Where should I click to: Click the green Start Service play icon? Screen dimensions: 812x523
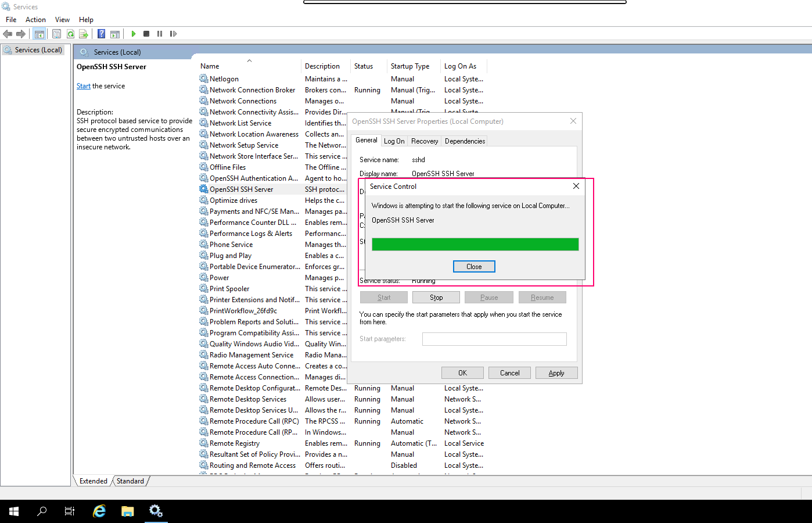click(134, 34)
